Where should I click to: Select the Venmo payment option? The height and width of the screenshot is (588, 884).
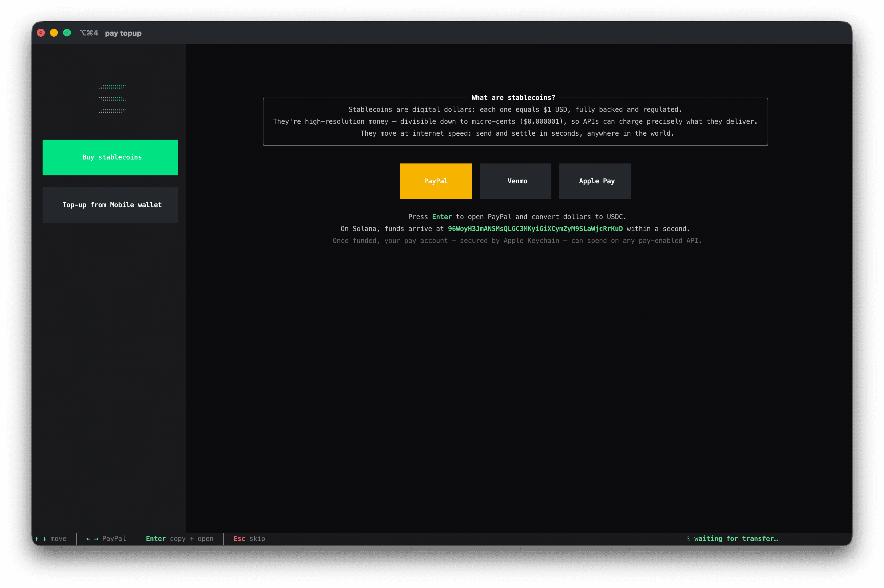[x=515, y=181]
